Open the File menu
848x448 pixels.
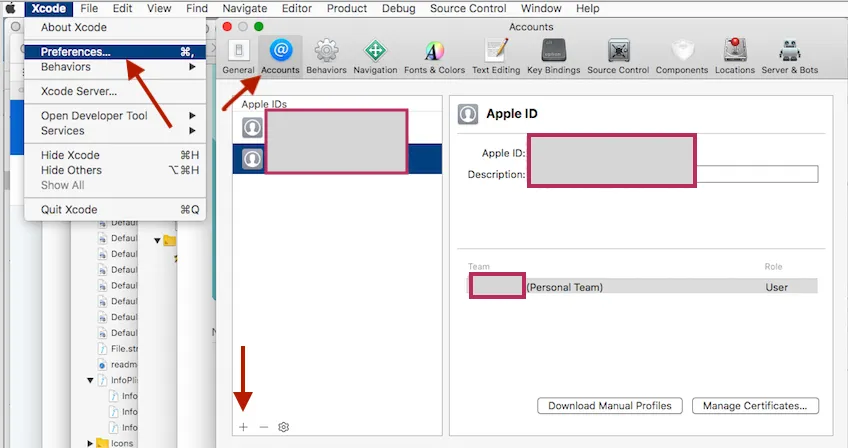point(89,8)
